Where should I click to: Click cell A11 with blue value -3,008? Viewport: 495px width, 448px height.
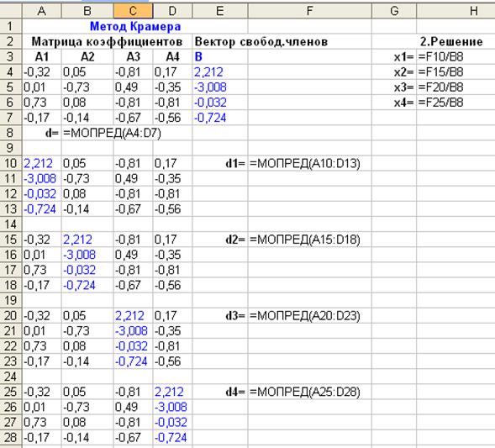(42, 178)
